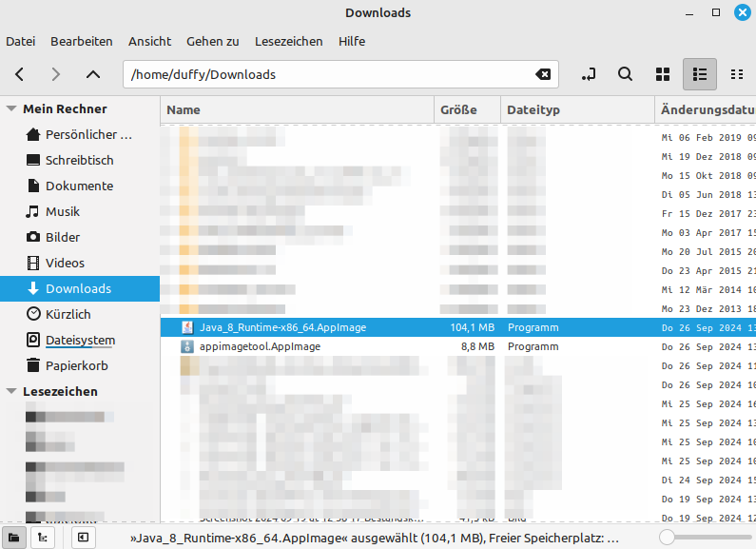
Task: Show tree view in the sidebar
Action: tap(43, 538)
